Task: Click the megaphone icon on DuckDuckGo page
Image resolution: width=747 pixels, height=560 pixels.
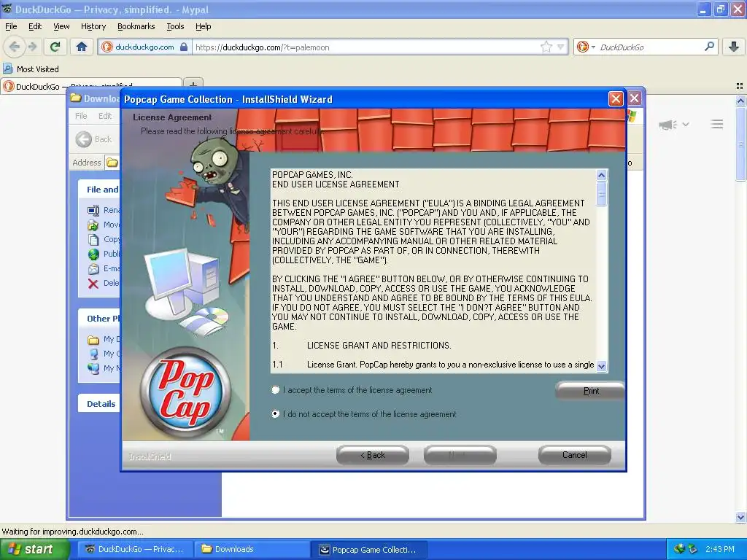Action: 667,125
